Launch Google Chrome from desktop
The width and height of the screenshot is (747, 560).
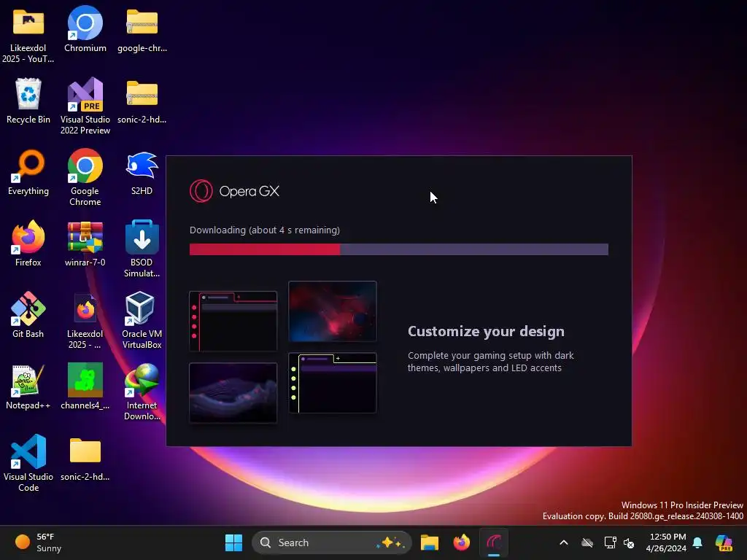[85, 177]
